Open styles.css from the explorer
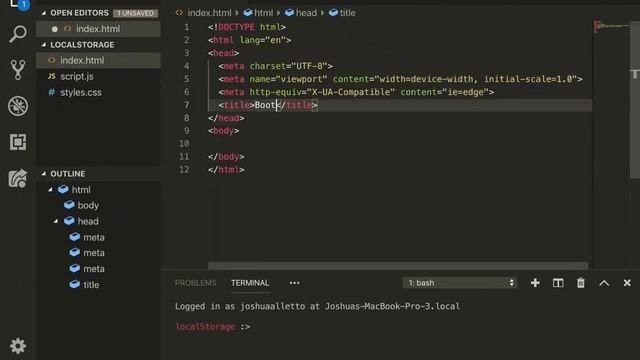The height and width of the screenshot is (360, 640). coord(98,92)
